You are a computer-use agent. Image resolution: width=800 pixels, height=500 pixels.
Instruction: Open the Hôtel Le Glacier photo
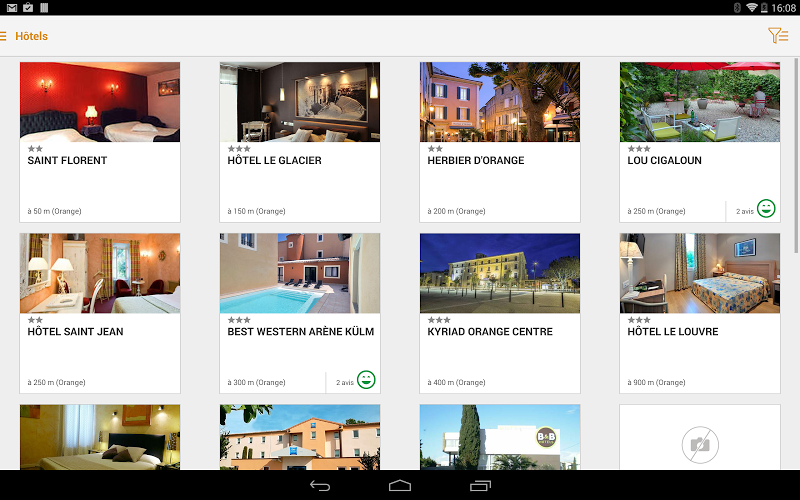tap(300, 102)
